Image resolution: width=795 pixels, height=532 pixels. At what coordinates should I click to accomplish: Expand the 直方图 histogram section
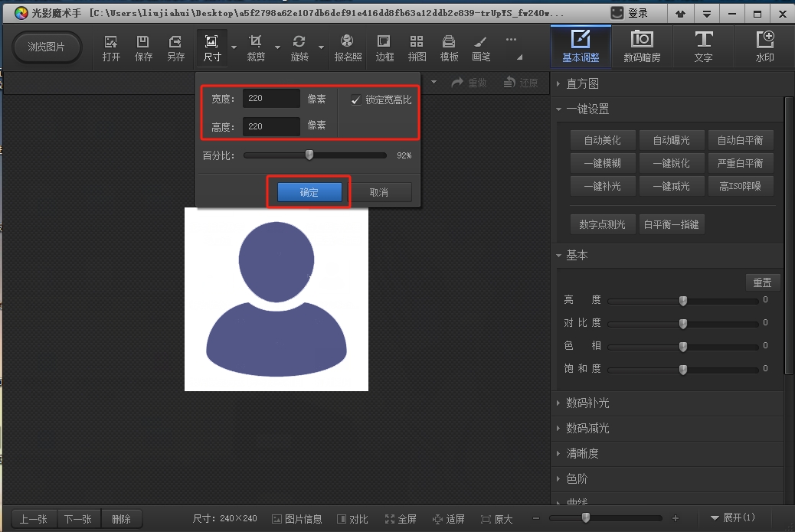(x=582, y=83)
